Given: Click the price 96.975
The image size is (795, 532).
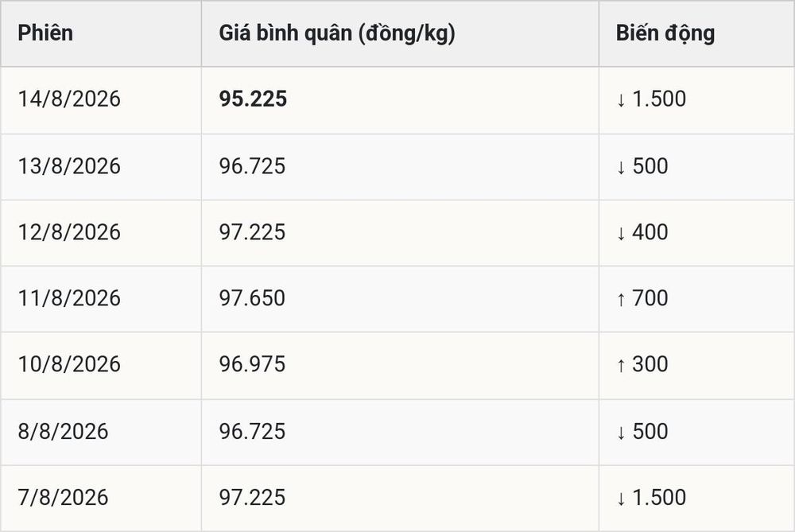Looking at the screenshot, I should click(253, 364).
